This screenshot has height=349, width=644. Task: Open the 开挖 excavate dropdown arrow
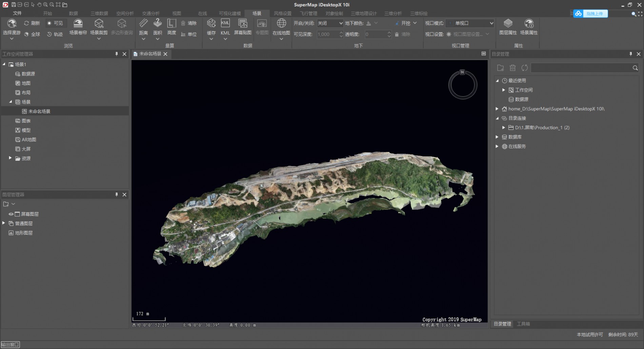(415, 23)
